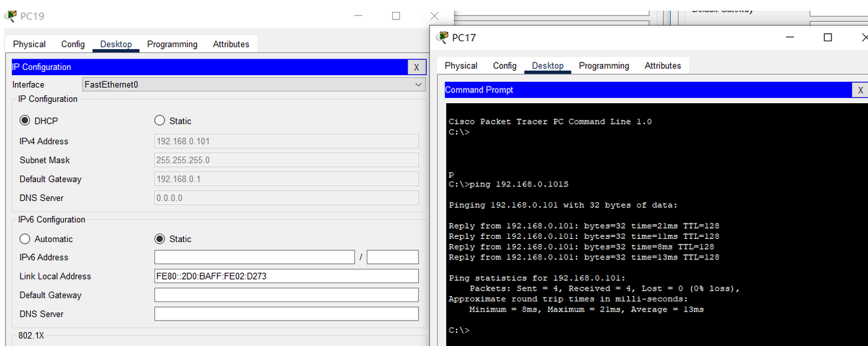The width and height of the screenshot is (868, 346).
Task: Click the IPv4 Default Gateway field 192.168.0.1
Action: coord(286,179)
